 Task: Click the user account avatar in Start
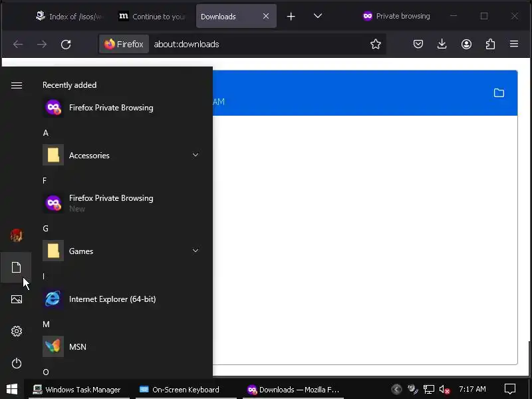coord(16,235)
